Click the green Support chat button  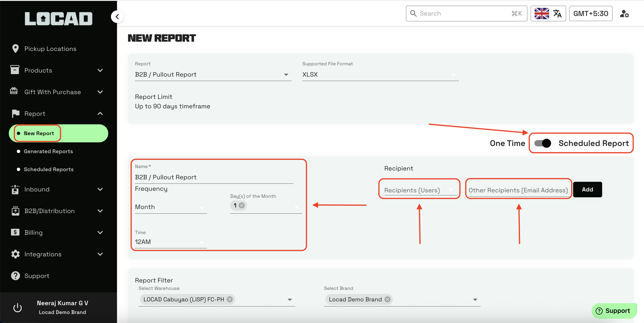[614, 311]
